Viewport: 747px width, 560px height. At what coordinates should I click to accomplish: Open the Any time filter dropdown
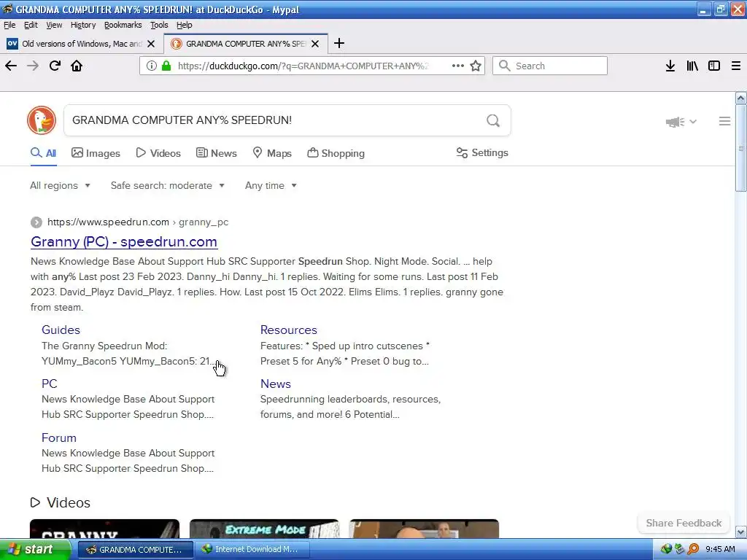pyautogui.click(x=271, y=186)
